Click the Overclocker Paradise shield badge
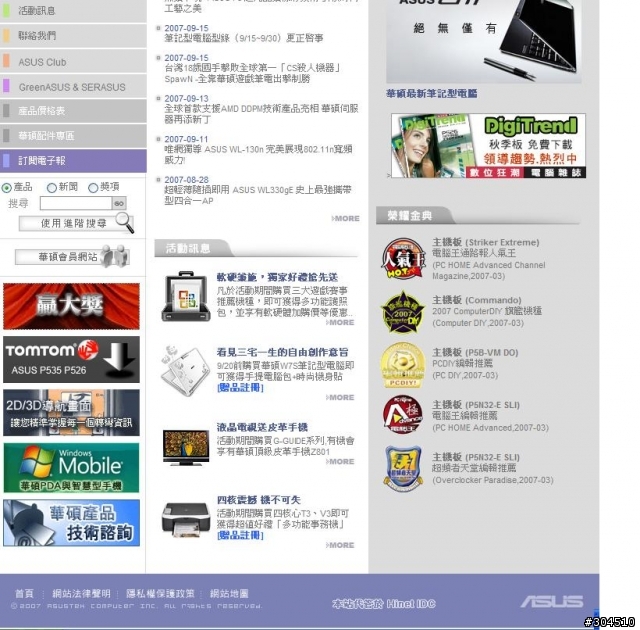 click(403, 468)
